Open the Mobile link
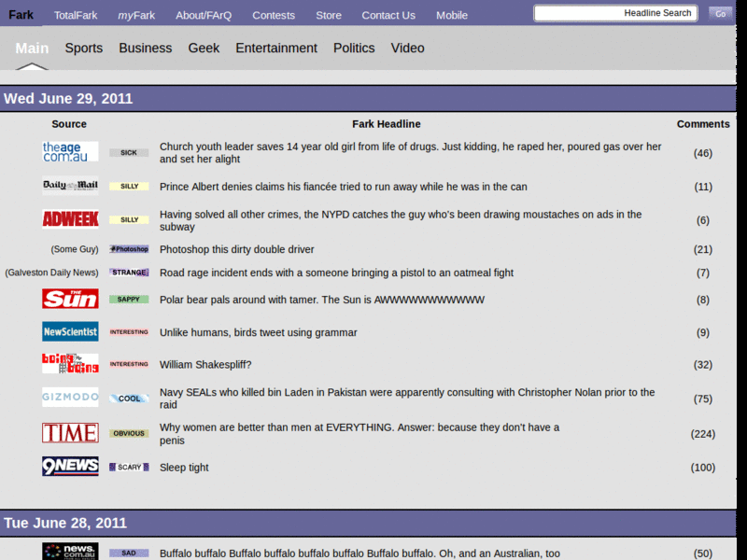 pos(452,15)
